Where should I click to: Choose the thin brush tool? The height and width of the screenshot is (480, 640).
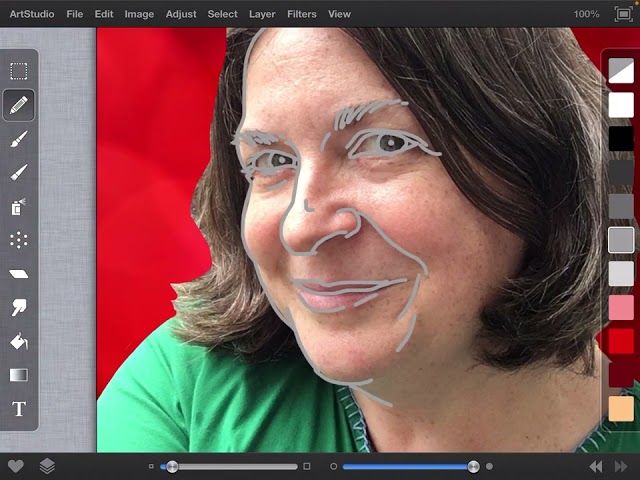coord(19,172)
